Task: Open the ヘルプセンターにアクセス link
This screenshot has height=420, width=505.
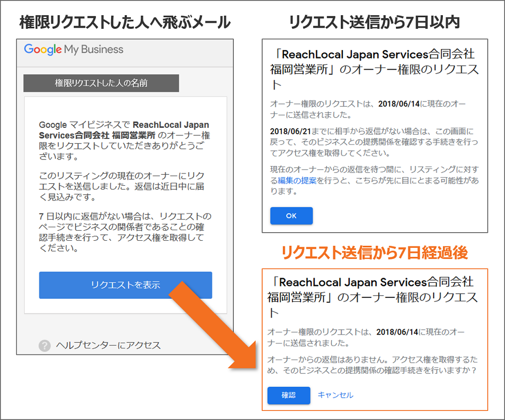Action: (x=108, y=345)
